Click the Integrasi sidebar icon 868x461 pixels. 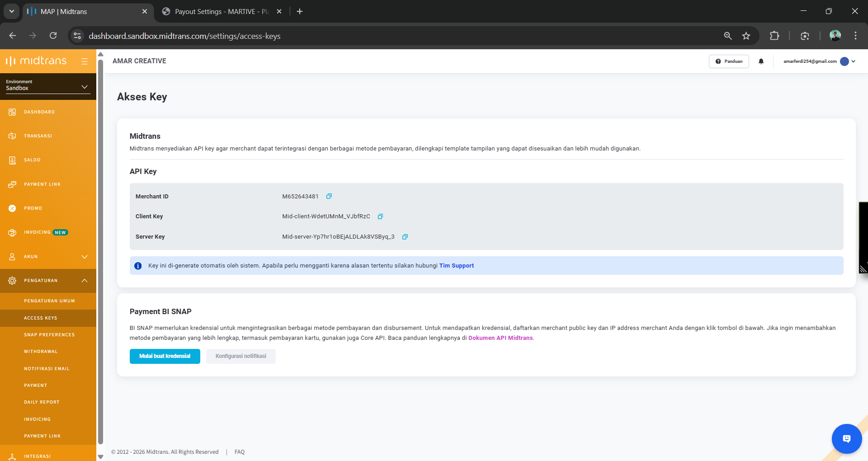12,456
